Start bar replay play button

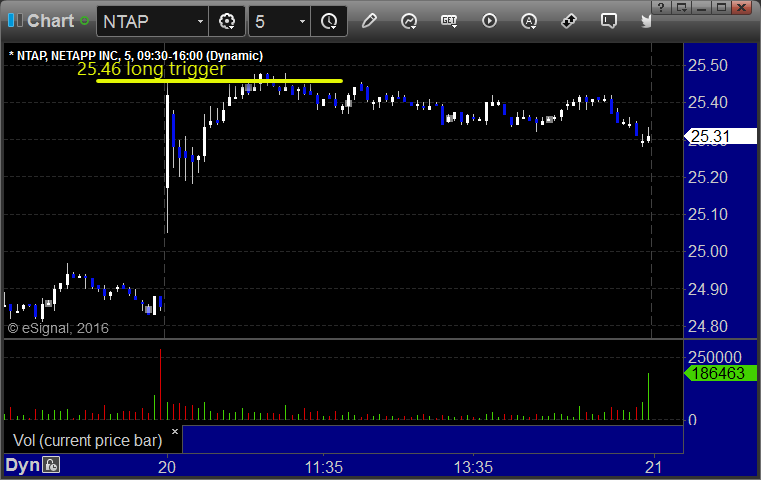coord(489,21)
